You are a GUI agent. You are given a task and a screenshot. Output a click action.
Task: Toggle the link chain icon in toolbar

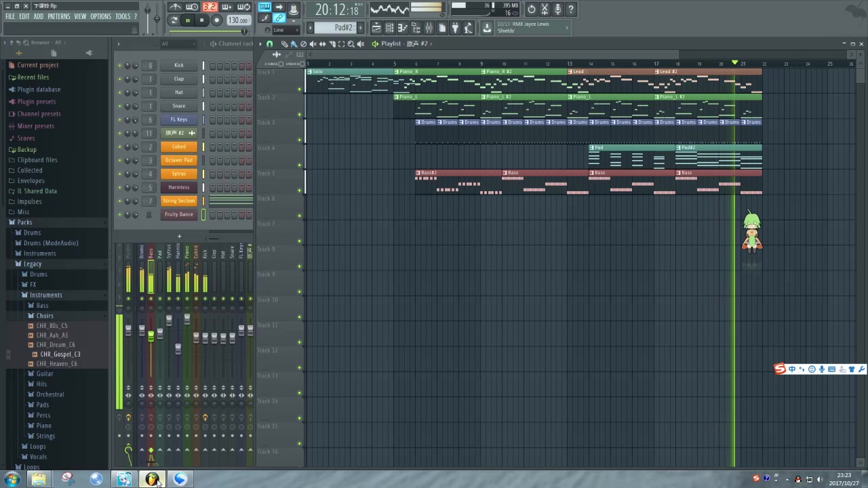point(279,18)
